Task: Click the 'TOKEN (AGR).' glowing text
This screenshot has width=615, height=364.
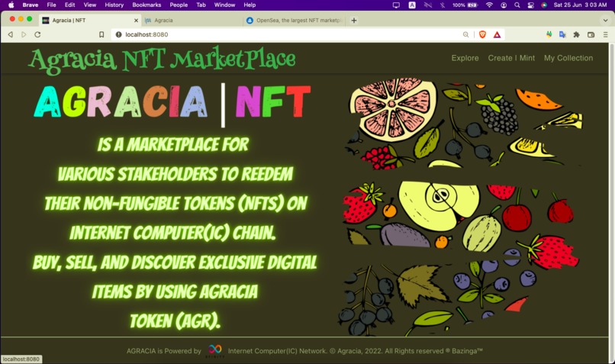Action: [x=175, y=321]
